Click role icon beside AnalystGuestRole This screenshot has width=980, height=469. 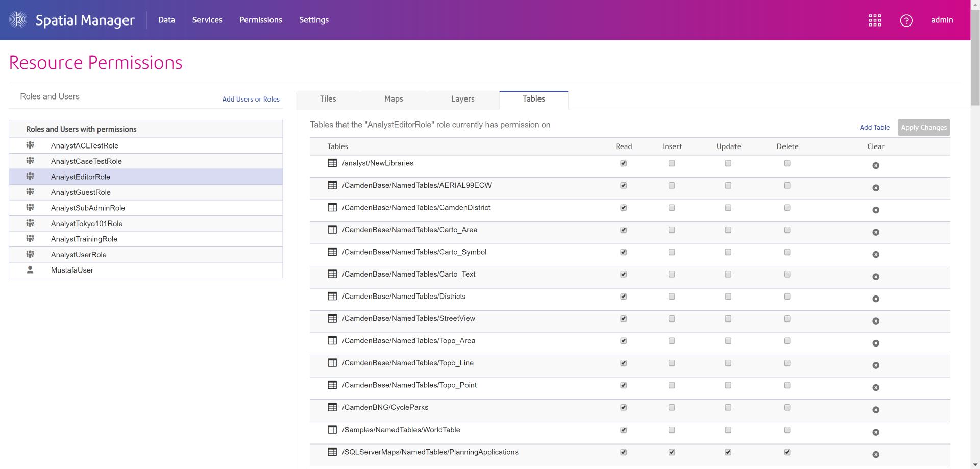point(30,192)
